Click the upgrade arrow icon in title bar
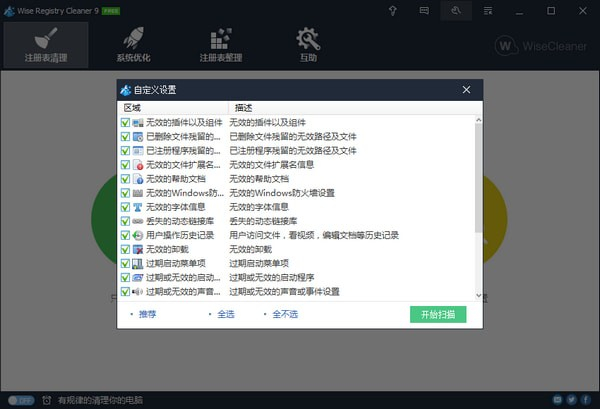Viewport: 600px width, 409px height. click(394, 11)
